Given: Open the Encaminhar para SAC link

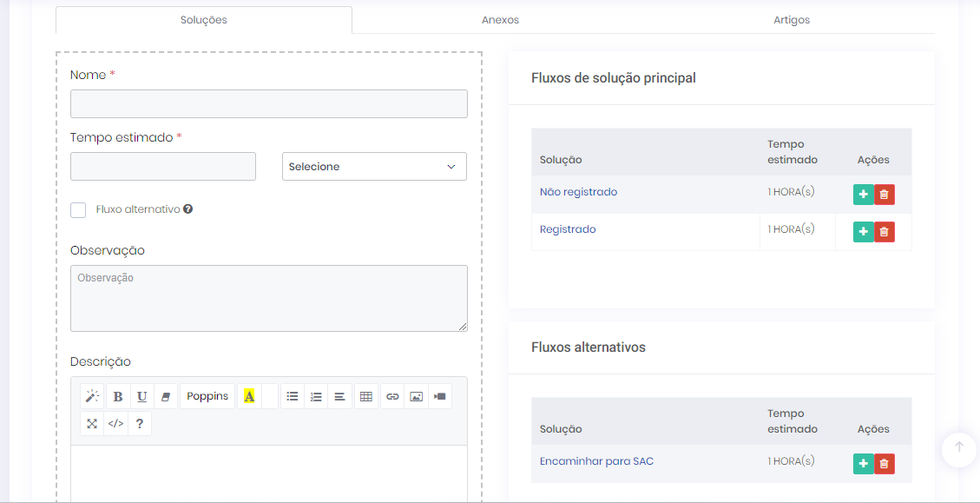Looking at the screenshot, I should [x=596, y=461].
